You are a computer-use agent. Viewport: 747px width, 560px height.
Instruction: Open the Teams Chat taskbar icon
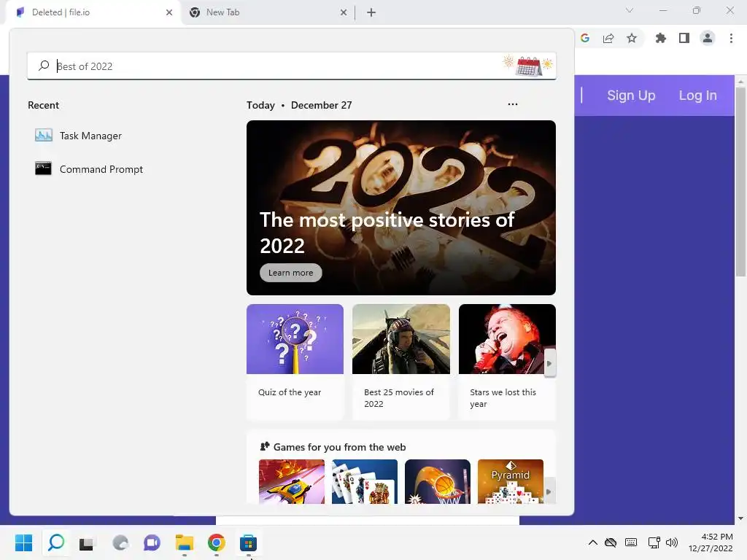pyautogui.click(x=152, y=542)
